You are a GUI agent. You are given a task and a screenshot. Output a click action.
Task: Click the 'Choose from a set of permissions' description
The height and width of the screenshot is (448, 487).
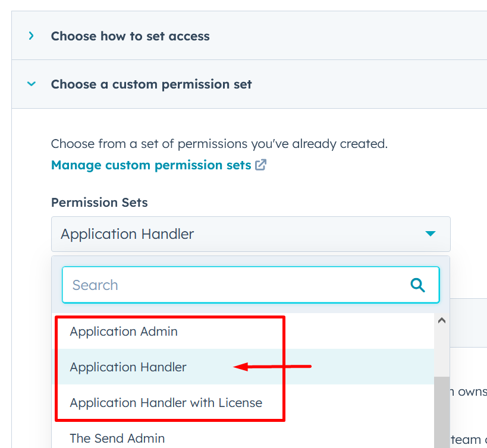(219, 144)
